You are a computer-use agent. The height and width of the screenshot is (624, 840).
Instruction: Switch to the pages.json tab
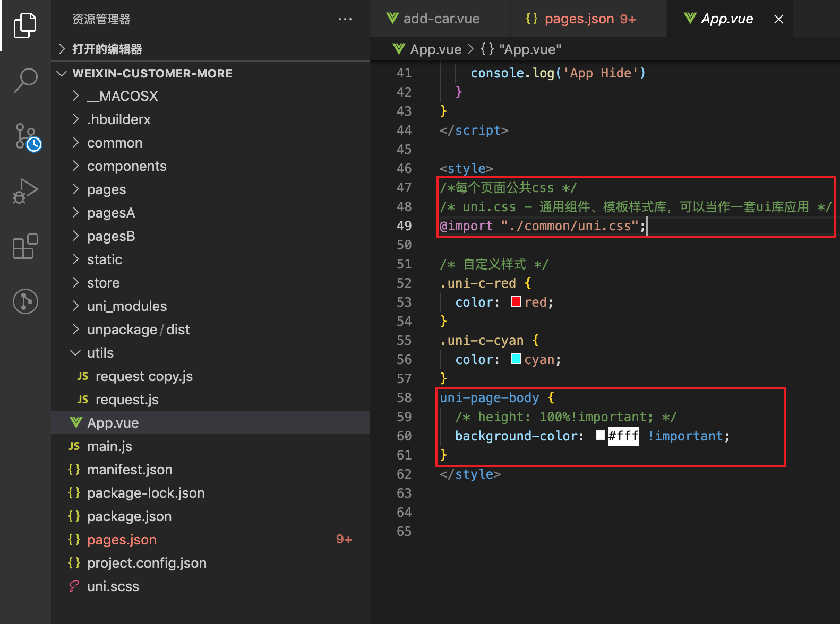coord(588,19)
